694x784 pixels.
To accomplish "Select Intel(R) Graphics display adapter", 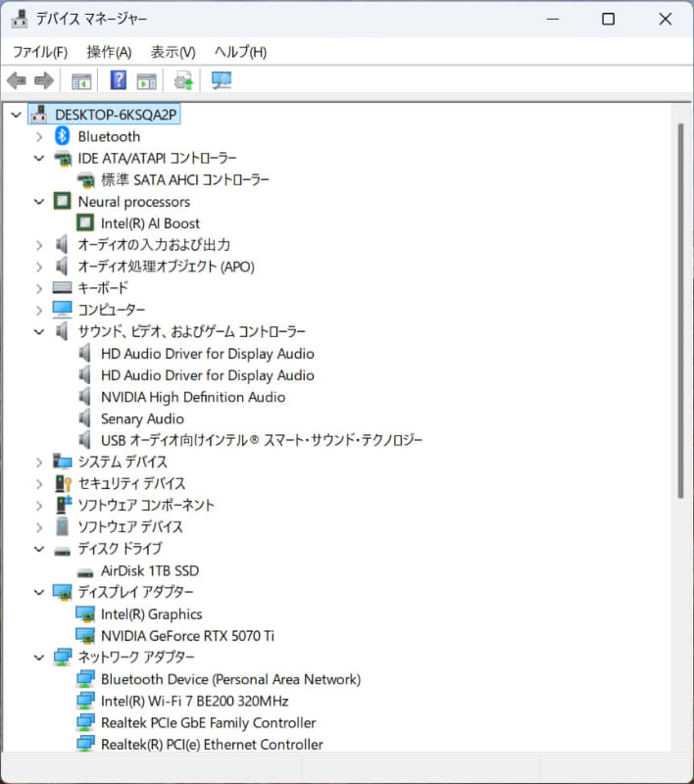I will [x=152, y=614].
